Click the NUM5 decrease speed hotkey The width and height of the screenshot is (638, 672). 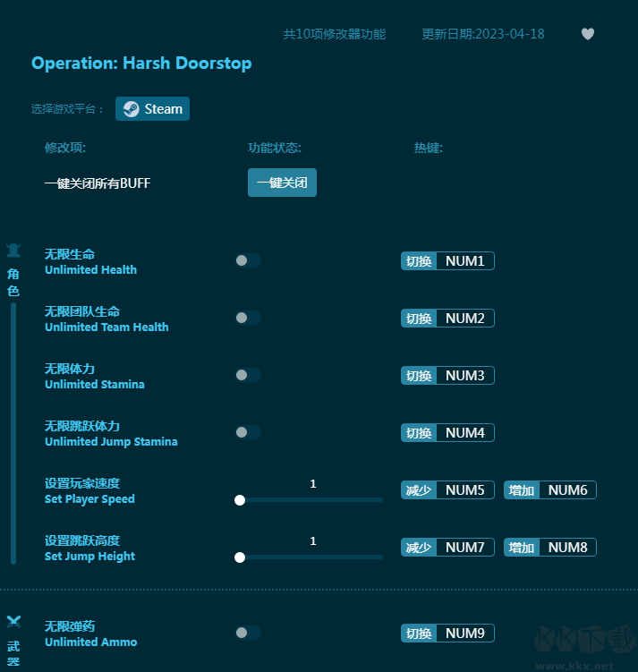pos(464,490)
